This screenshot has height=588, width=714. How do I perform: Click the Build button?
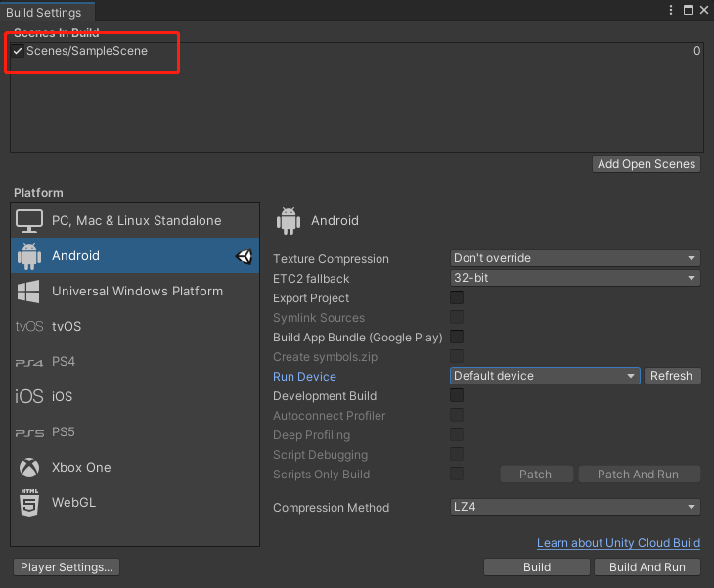click(x=537, y=567)
